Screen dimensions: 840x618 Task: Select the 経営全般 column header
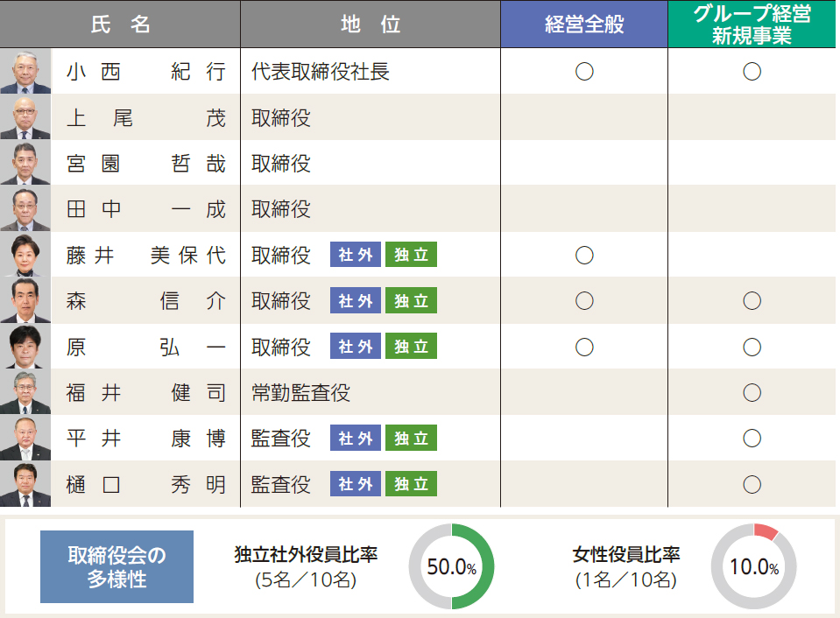tap(584, 25)
